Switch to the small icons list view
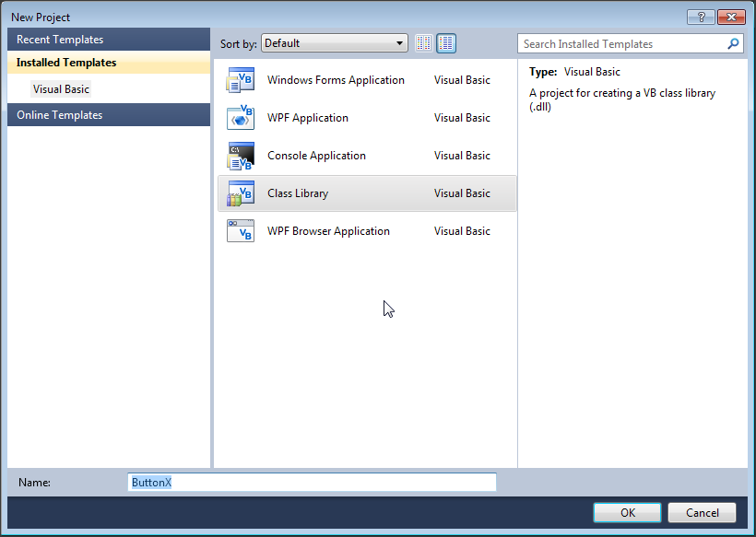756x537 pixels. click(x=423, y=43)
